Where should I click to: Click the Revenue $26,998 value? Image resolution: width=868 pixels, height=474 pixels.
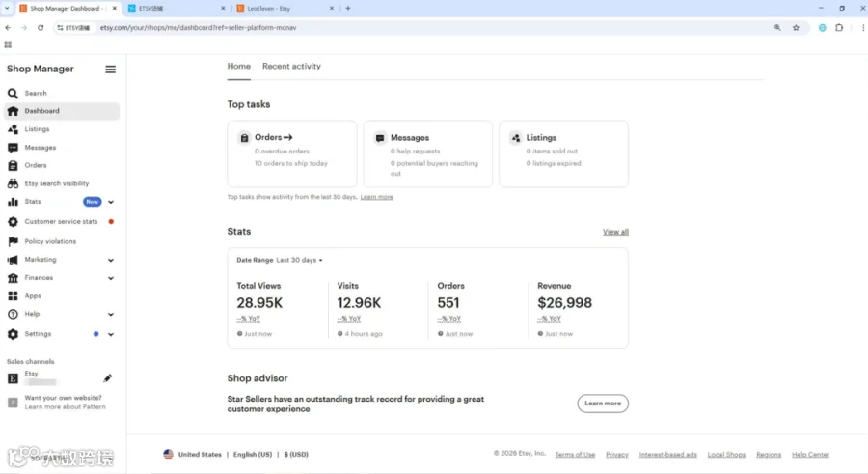[x=564, y=303]
